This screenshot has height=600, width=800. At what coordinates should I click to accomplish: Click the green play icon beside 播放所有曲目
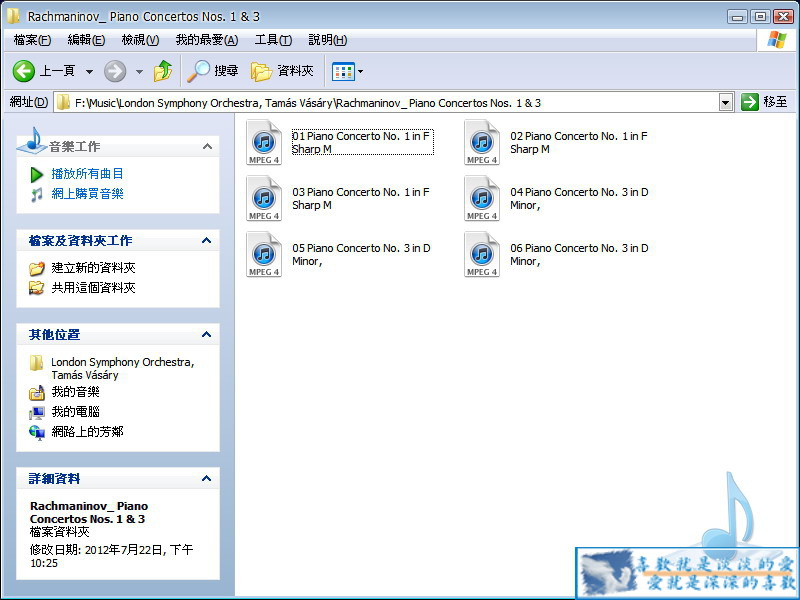pos(37,174)
